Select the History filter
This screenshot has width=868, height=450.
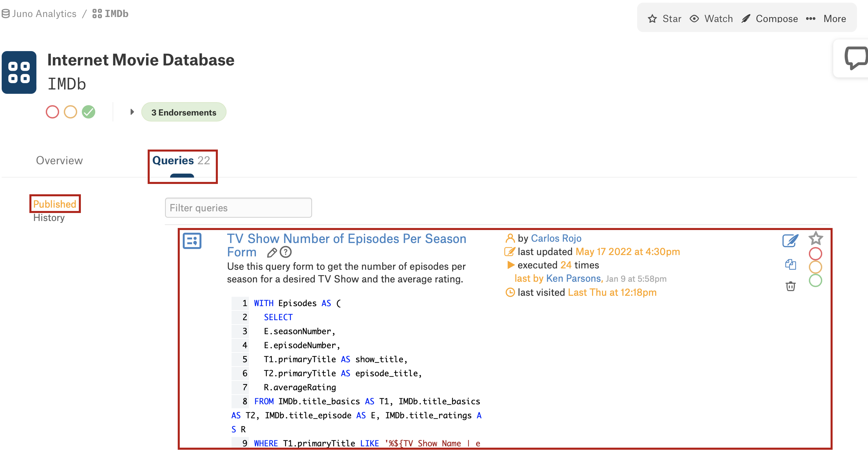(x=49, y=218)
